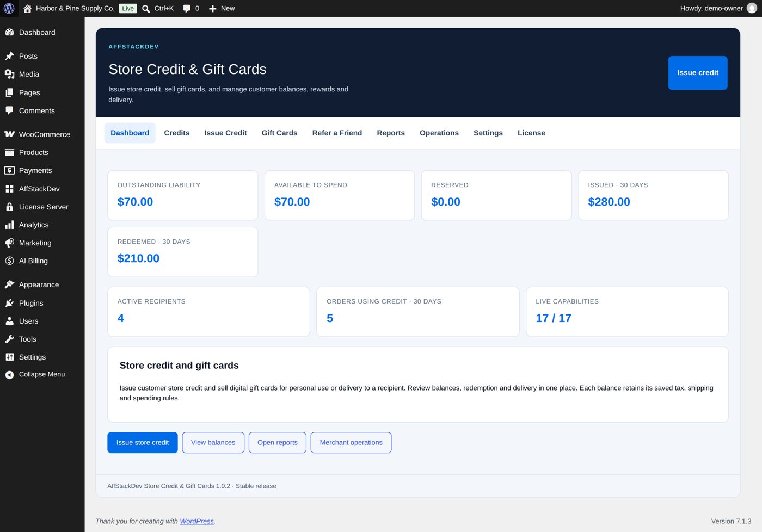The height and width of the screenshot is (532, 762).
Task: Follow the WordPress footer link
Action: point(196,521)
